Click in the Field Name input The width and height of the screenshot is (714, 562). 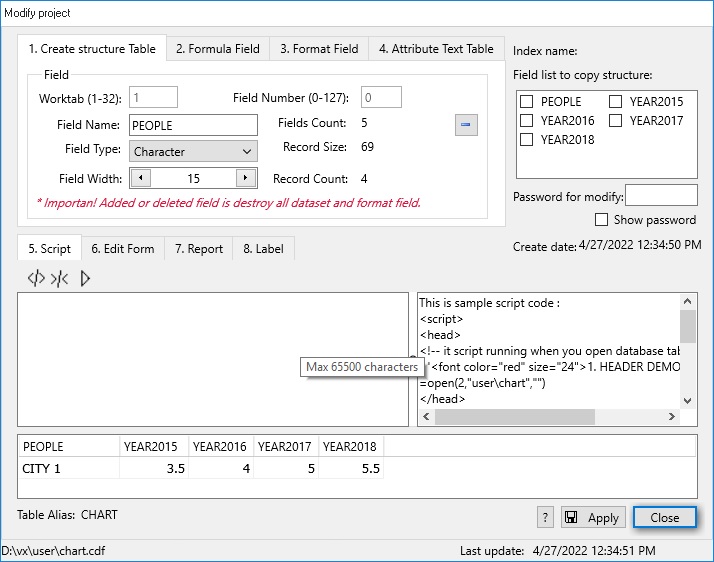(193, 125)
